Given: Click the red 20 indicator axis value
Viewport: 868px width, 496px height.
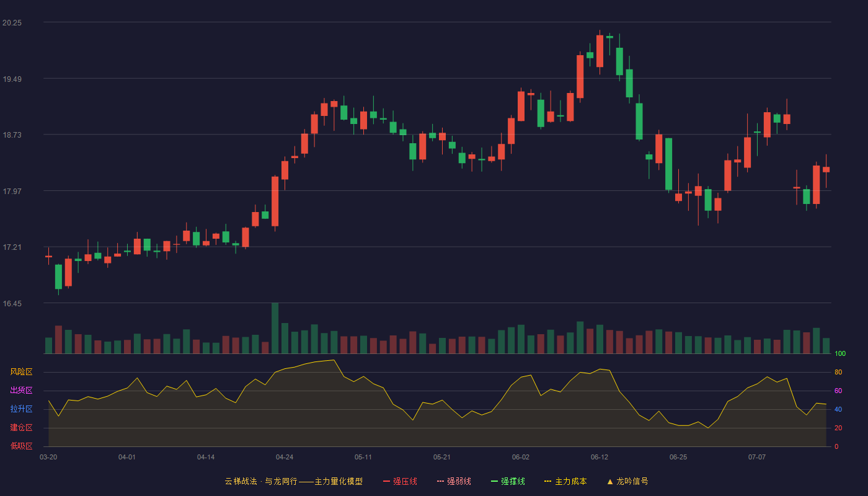Looking at the screenshot, I should pos(838,428).
